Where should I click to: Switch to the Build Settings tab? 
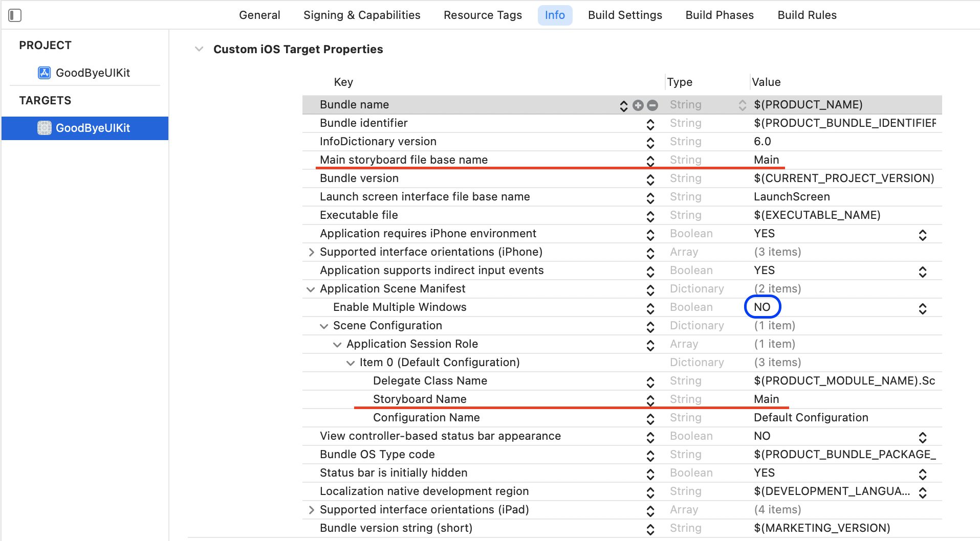(x=625, y=15)
